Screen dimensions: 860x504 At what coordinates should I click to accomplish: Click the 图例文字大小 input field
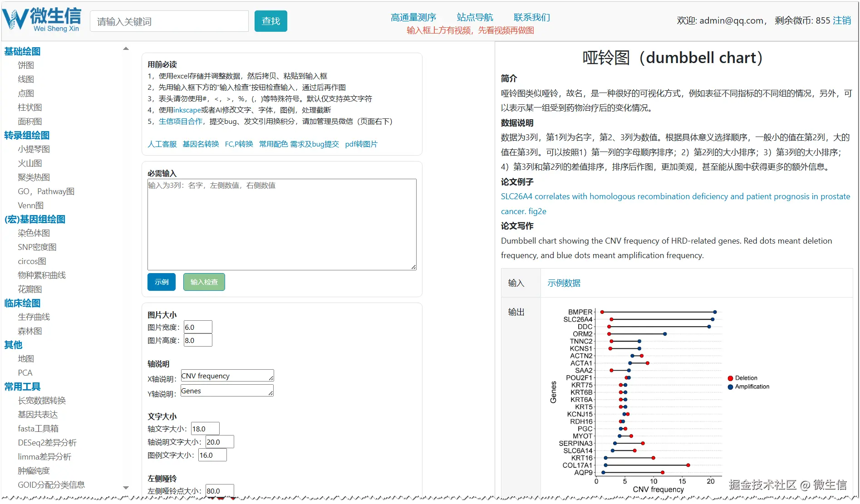coord(212,455)
